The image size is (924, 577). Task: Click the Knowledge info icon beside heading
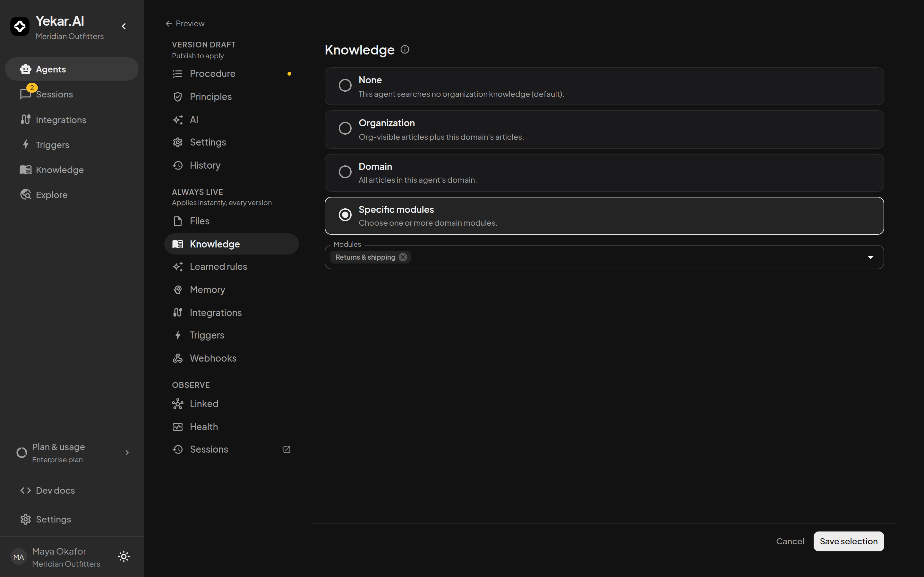[405, 50]
